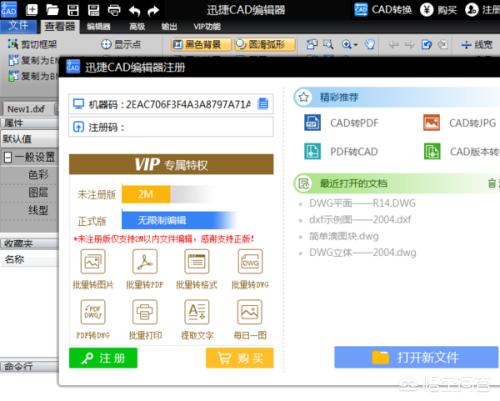Viewport: 500px width, 401px height.
Task: Select 提取文字 extract text icon
Action: [197, 312]
